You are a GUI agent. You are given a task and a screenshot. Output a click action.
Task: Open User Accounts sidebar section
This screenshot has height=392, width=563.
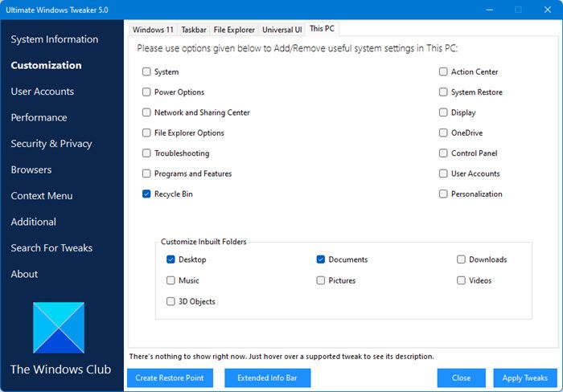43,92
